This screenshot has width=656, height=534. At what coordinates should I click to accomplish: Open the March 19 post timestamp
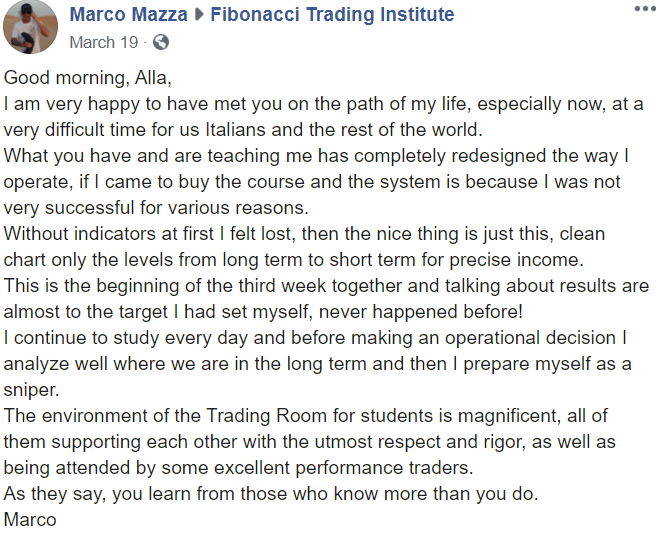(104, 42)
